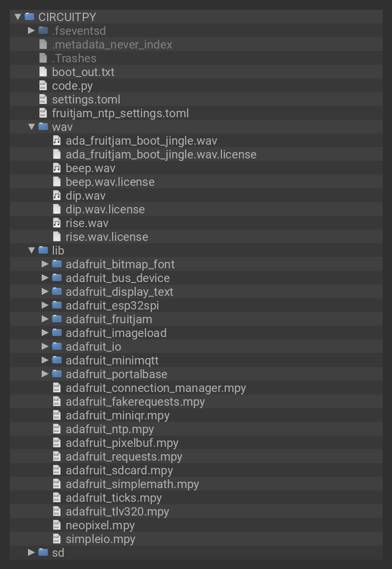Select adafruit_requests.mpy in lib
392x569 pixels.
coord(124,457)
